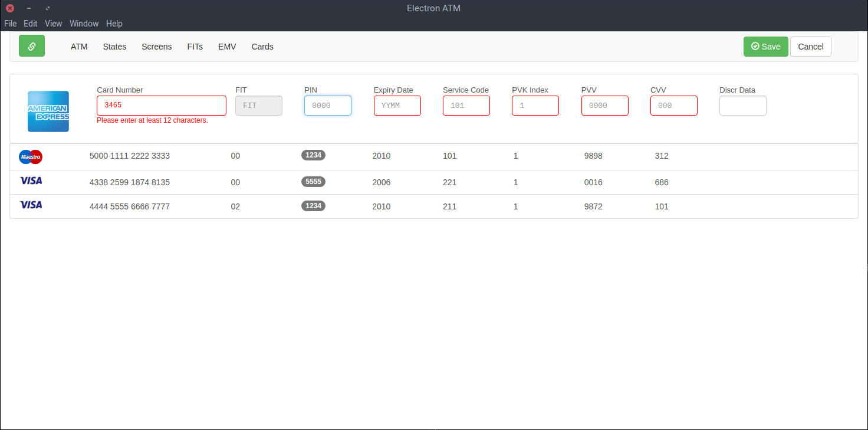
Task: Switch to the Cards tab
Action: pos(262,47)
